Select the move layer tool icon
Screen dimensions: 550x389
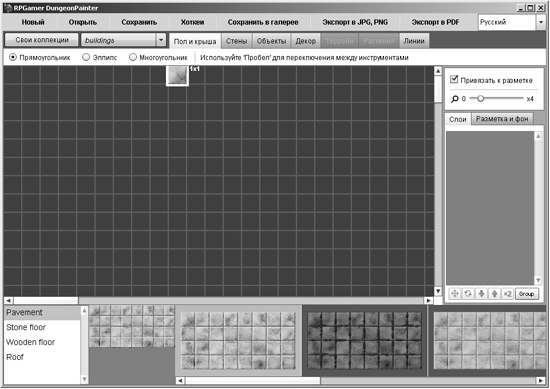click(455, 294)
